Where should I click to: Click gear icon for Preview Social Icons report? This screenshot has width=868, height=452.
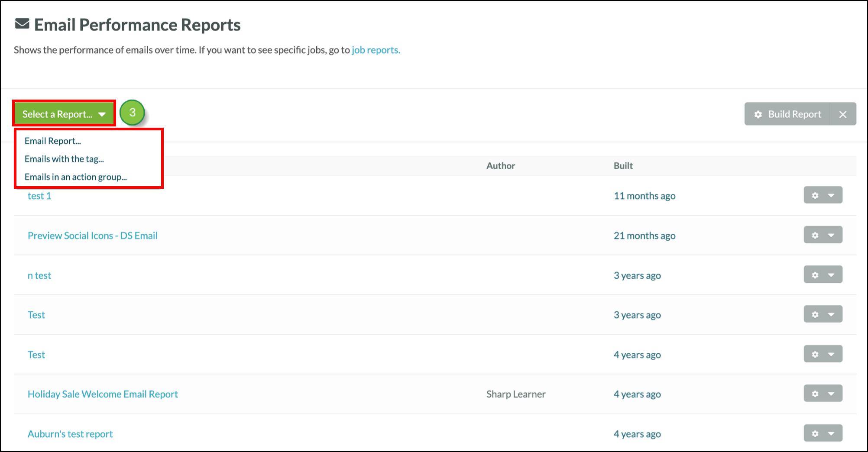point(815,235)
